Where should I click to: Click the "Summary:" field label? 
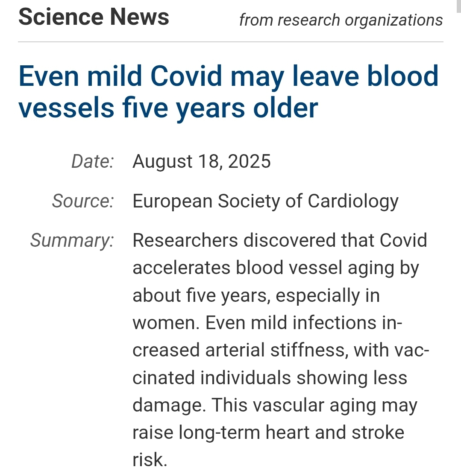[x=72, y=240]
